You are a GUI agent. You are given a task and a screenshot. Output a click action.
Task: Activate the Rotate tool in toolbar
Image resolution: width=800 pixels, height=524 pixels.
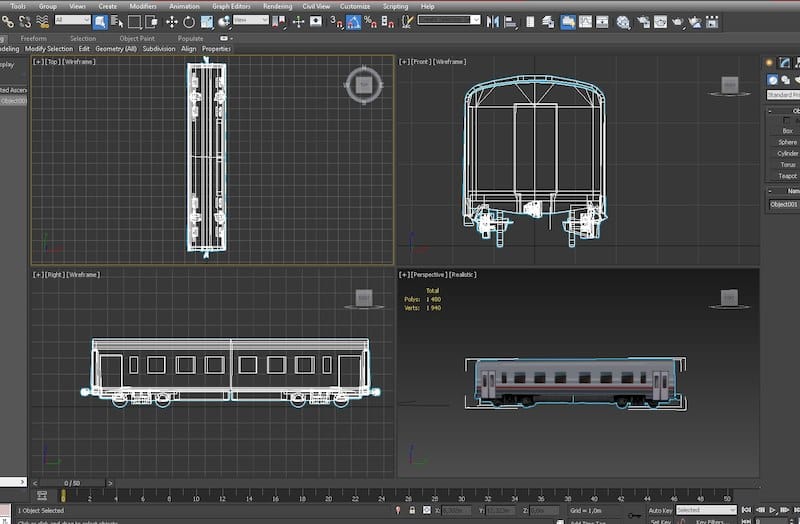click(x=189, y=21)
